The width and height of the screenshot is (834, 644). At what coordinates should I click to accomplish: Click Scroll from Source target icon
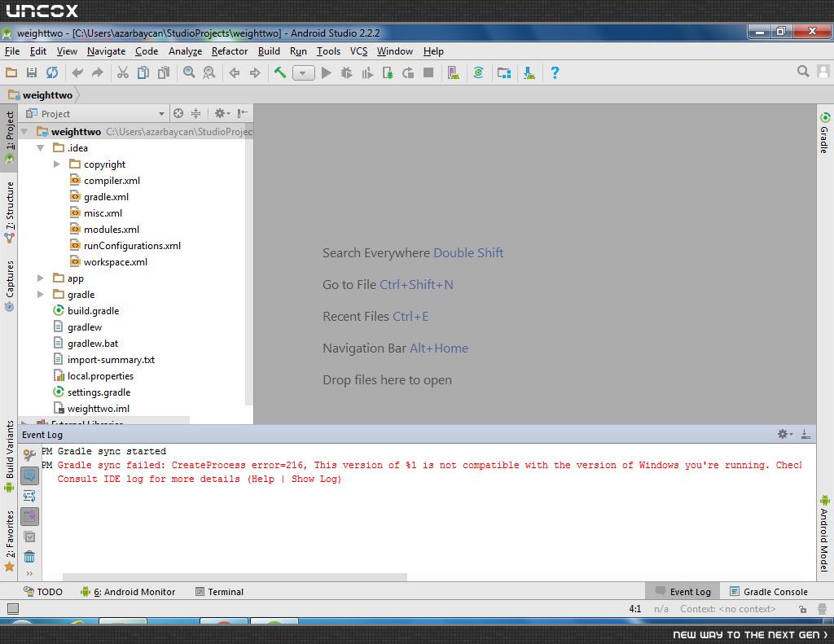(x=178, y=113)
